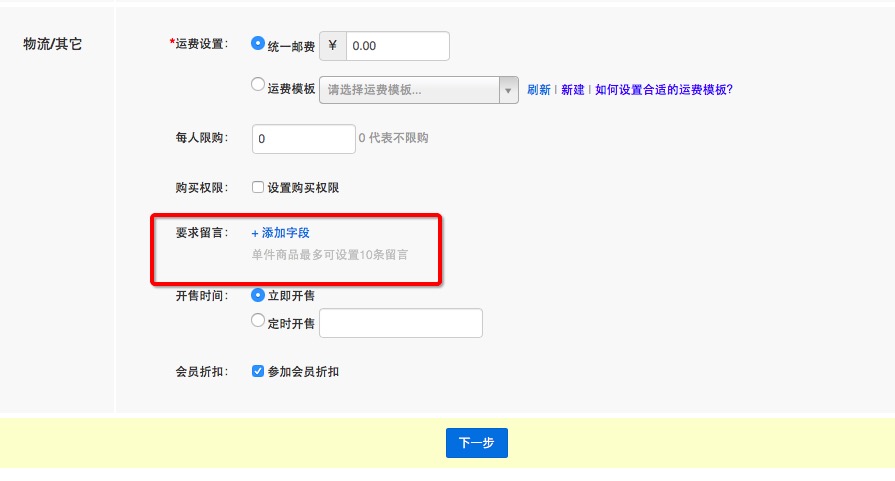The width and height of the screenshot is (895, 481).
Task: Click the 0 代表不限购 hint text
Action: (x=393, y=138)
